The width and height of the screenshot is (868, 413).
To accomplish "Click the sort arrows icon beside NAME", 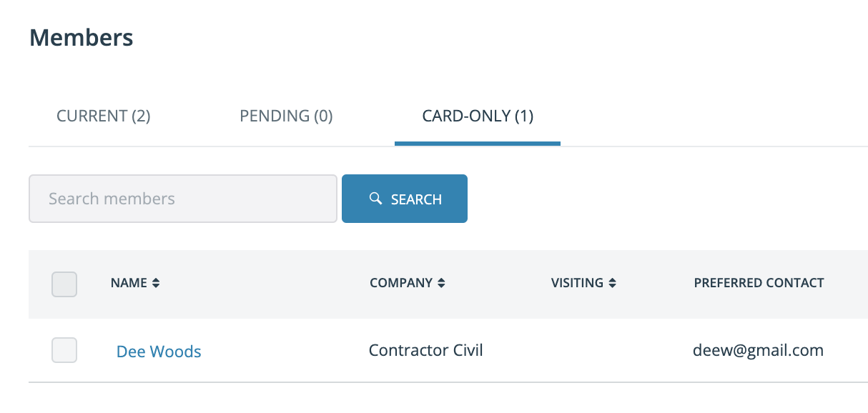I will click(x=156, y=283).
